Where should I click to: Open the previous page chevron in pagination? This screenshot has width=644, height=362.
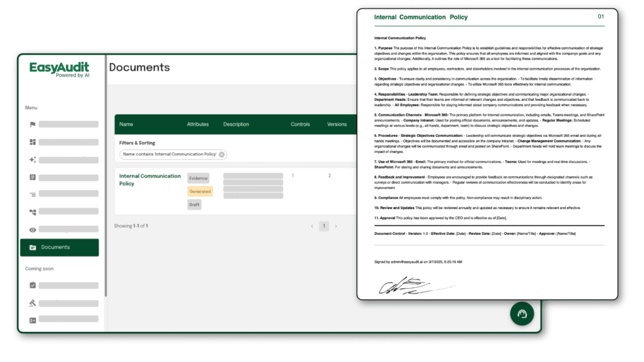point(312,226)
